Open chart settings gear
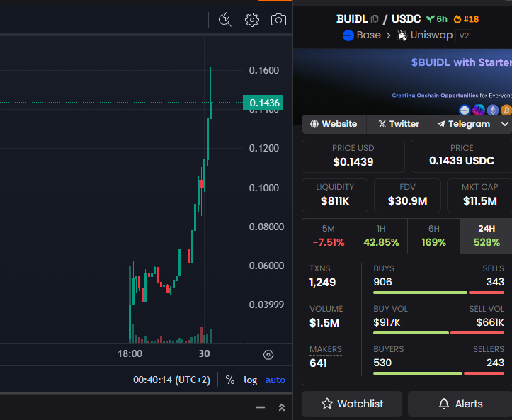This screenshot has height=420, width=512. 252,20
